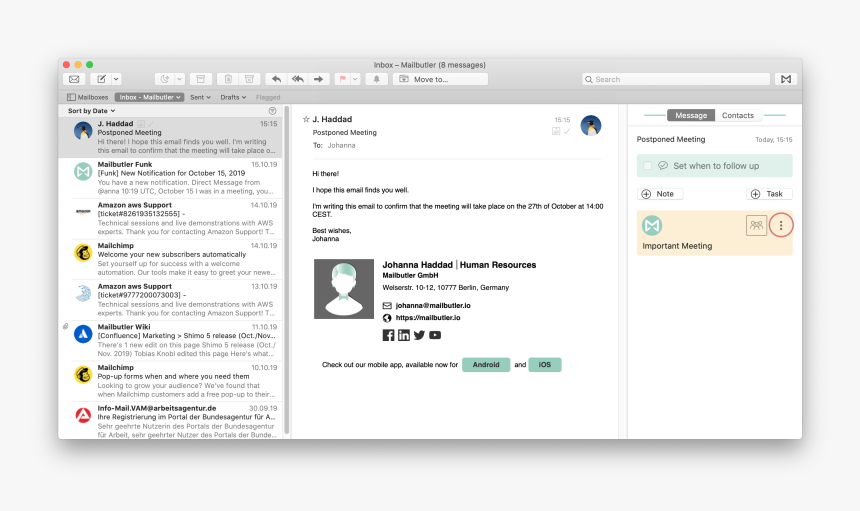Viewport: 860px width, 511px height.
Task: Switch to the Contacts tab
Action: pyautogui.click(x=738, y=115)
